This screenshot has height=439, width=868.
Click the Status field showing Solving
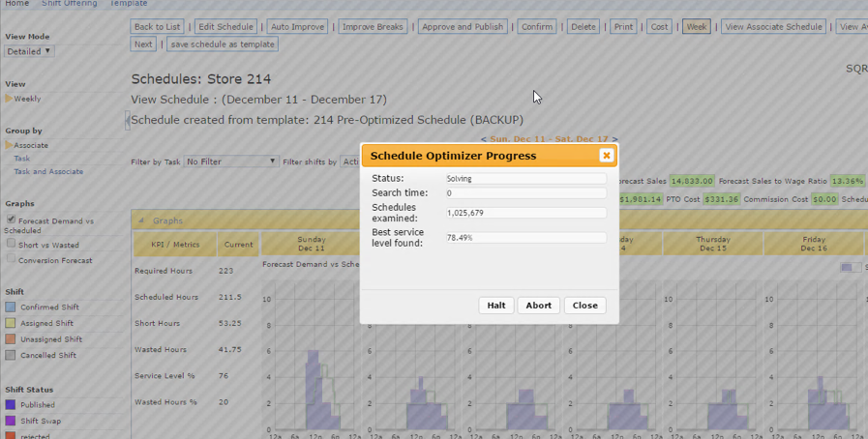(525, 179)
